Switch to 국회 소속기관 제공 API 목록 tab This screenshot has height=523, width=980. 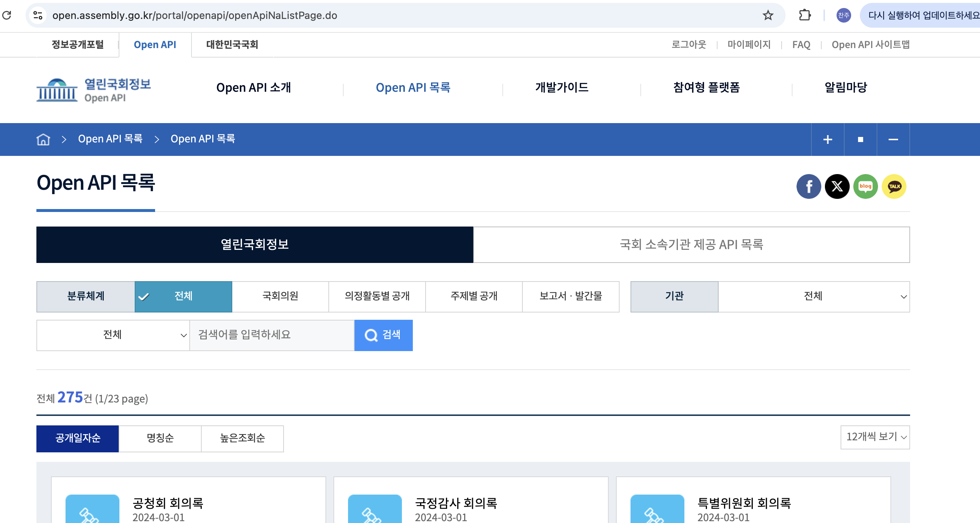coord(691,245)
